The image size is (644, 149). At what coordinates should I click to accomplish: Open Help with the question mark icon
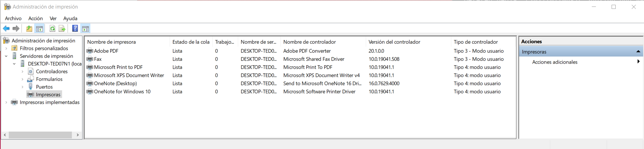[x=75, y=29]
